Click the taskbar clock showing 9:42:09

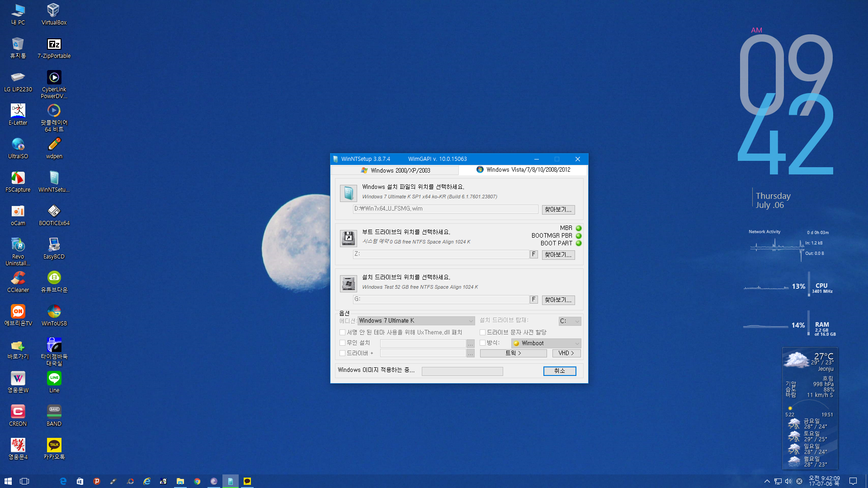point(824,481)
